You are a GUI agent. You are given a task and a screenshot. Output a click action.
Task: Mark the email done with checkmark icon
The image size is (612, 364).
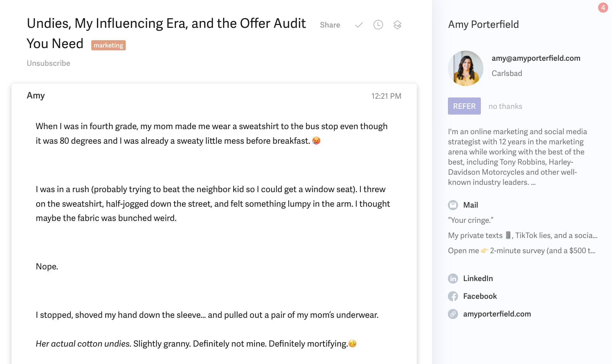coord(359,25)
